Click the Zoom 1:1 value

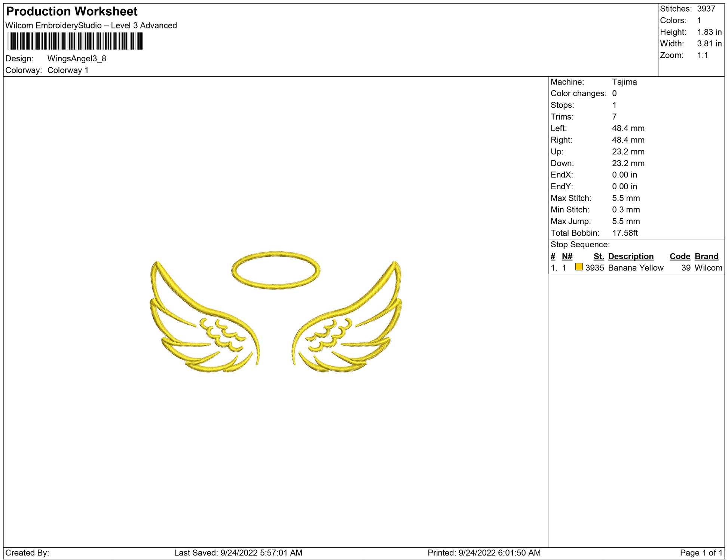coord(702,55)
